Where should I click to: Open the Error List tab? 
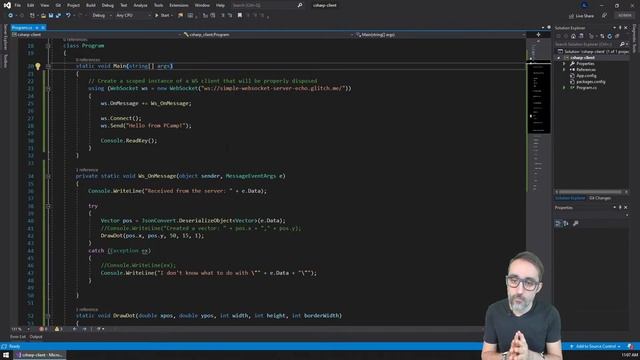click(x=18, y=337)
